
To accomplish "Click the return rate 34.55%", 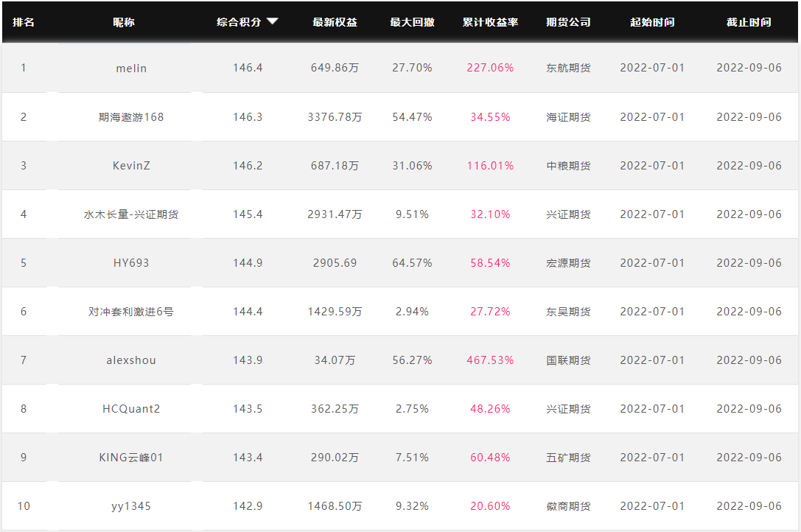I will 490,116.
